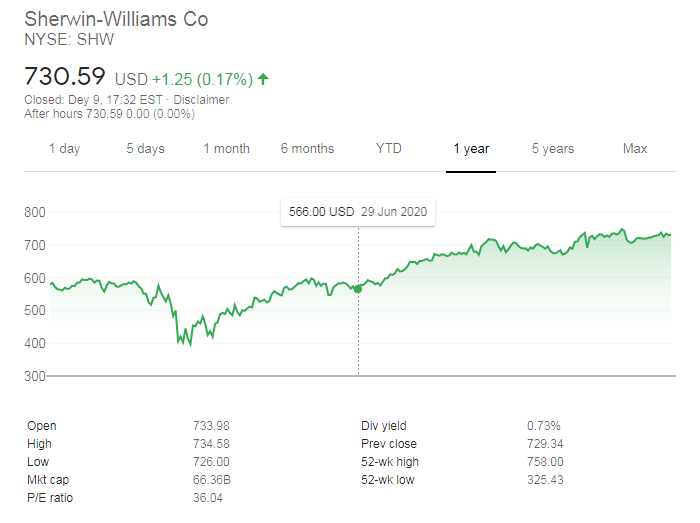Show the Max time range
This screenshot has height=523, width=700.
coord(635,149)
